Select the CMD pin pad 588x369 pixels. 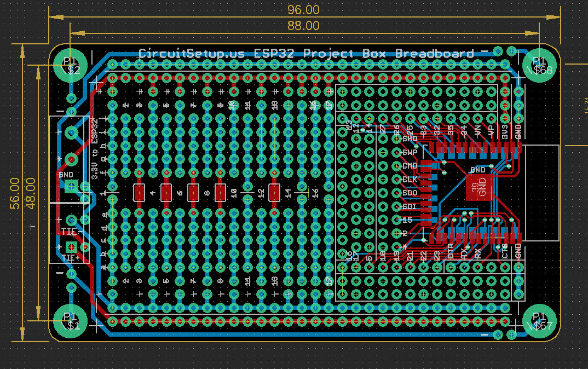(x=396, y=165)
